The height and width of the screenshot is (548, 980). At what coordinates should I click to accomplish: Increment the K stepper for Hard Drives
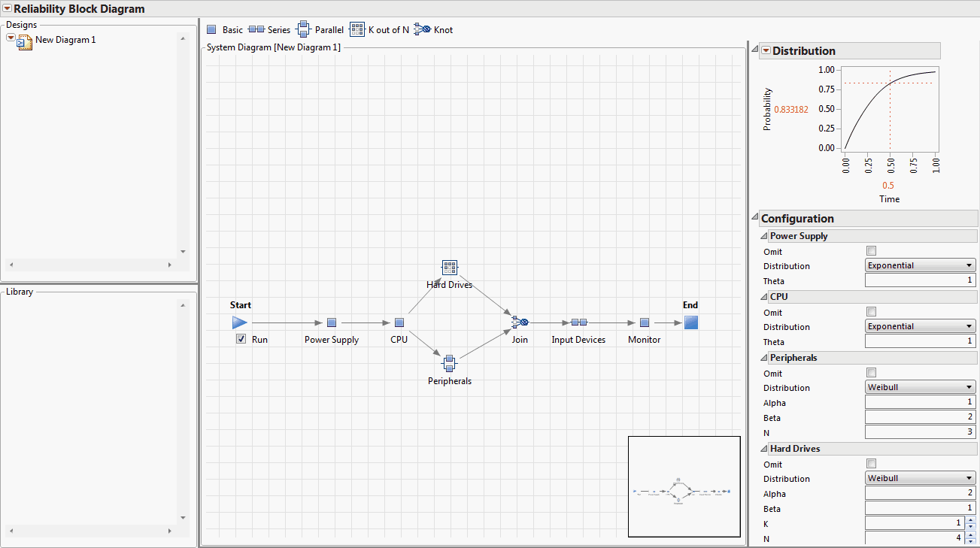click(x=969, y=519)
